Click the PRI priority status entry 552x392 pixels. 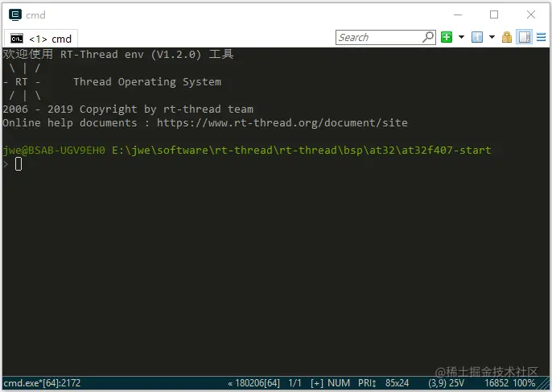click(367, 383)
